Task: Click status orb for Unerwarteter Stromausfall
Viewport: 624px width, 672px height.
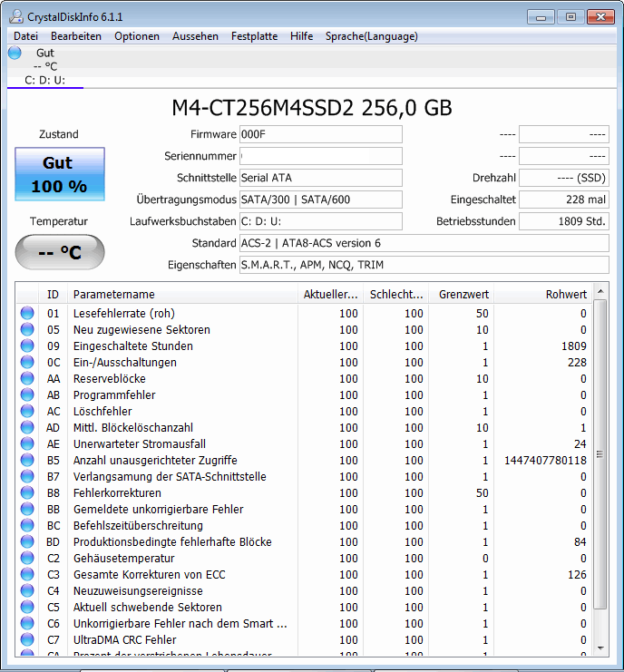Action: (27, 443)
